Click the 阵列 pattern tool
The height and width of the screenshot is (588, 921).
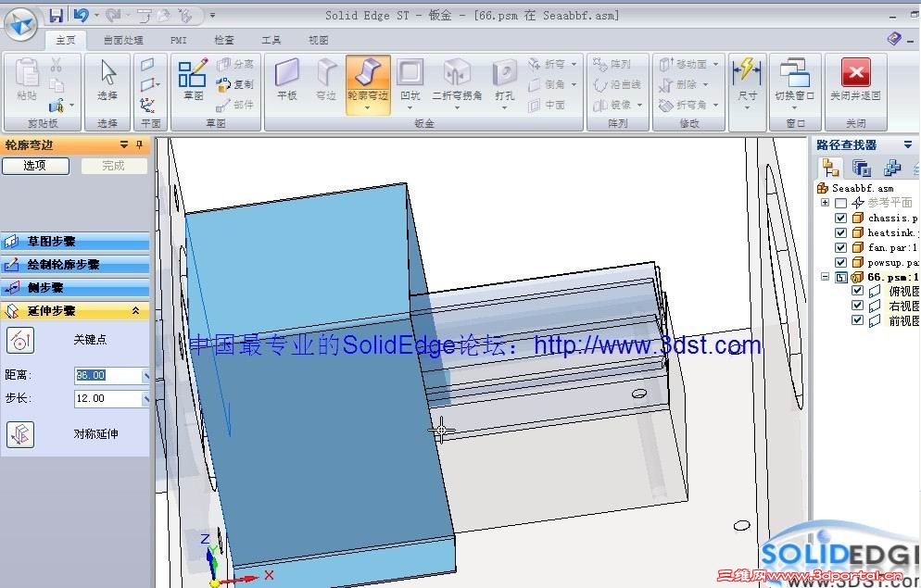611,64
